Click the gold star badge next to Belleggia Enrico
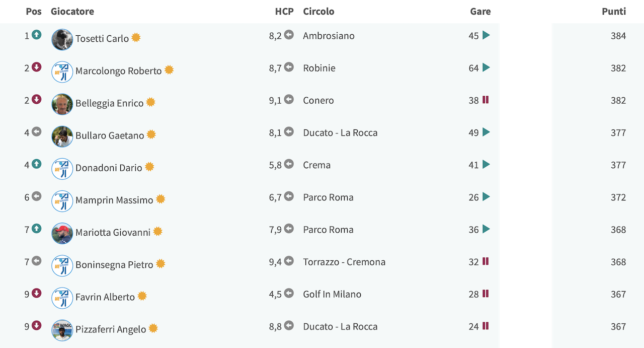 [150, 102]
